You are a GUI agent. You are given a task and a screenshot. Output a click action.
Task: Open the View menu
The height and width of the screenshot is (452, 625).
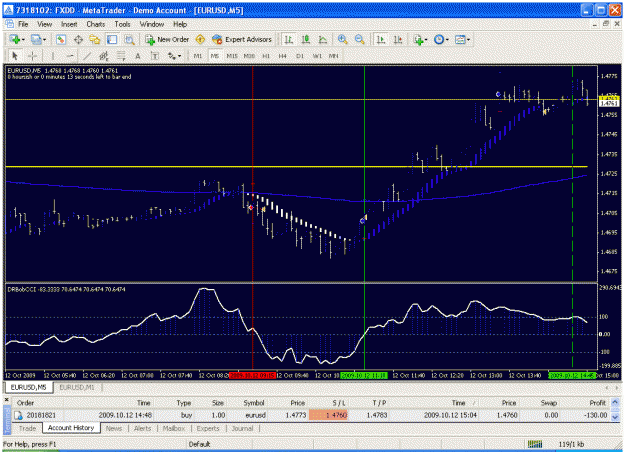coord(44,24)
